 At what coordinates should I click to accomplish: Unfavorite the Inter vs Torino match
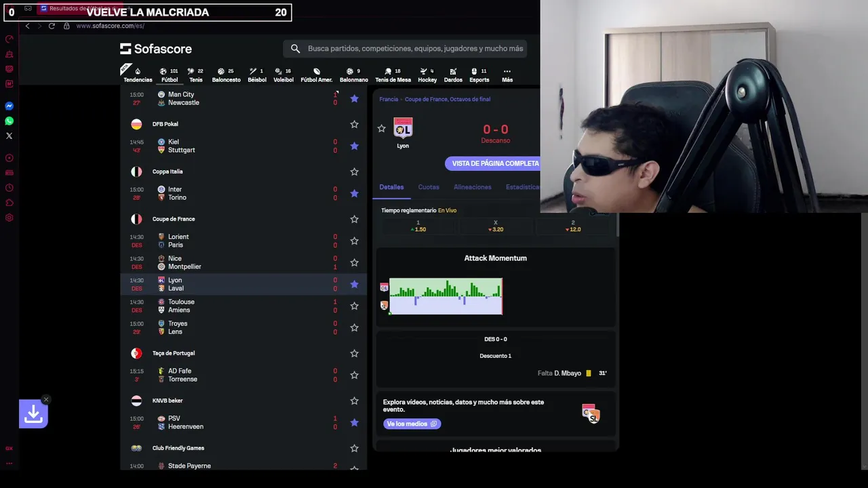point(354,193)
